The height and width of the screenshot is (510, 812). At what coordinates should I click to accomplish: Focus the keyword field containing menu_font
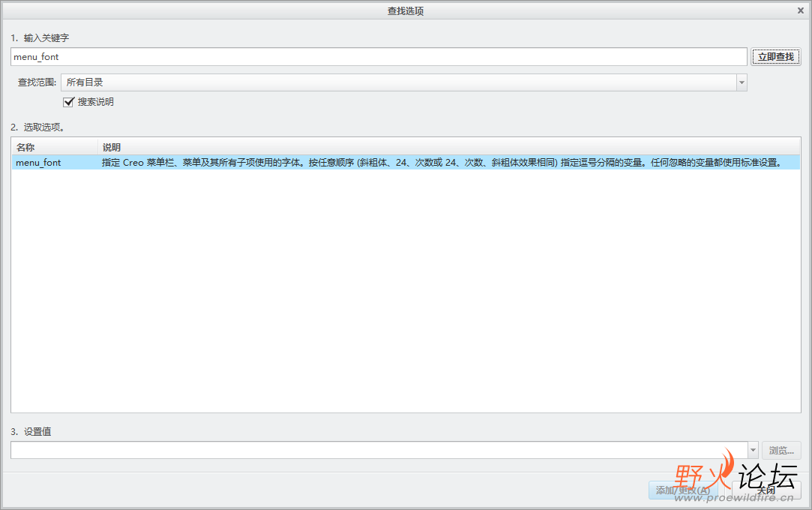[x=379, y=56]
